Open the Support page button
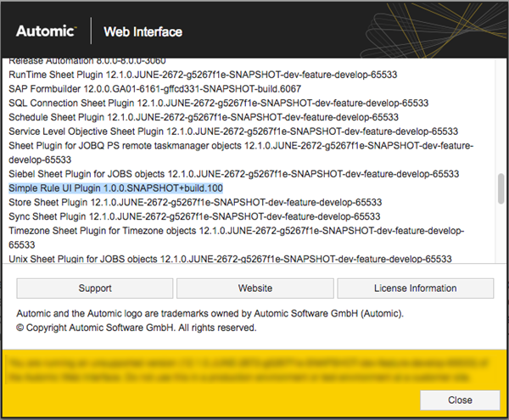 tap(95, 288)
